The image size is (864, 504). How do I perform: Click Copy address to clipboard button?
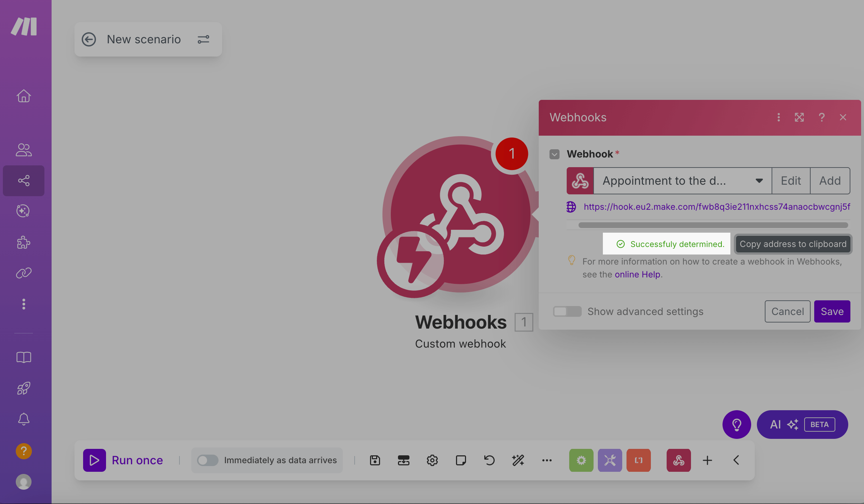point(793,244)
